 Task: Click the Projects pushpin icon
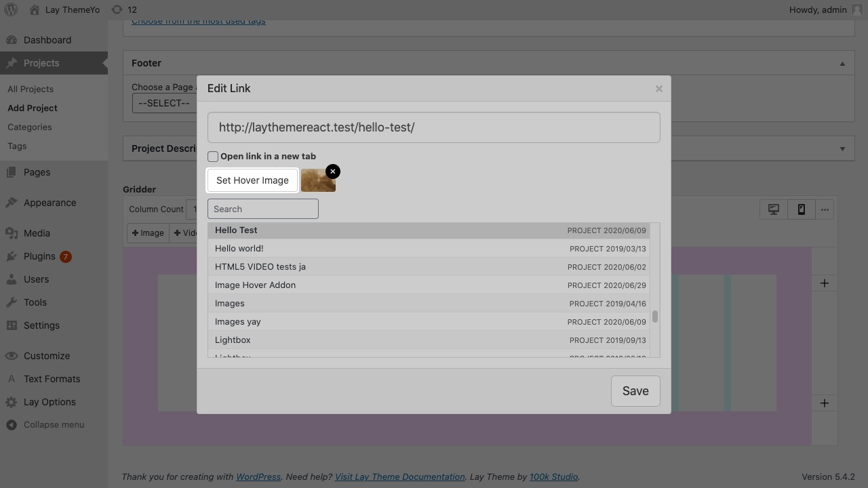click(x=12, y=63)
